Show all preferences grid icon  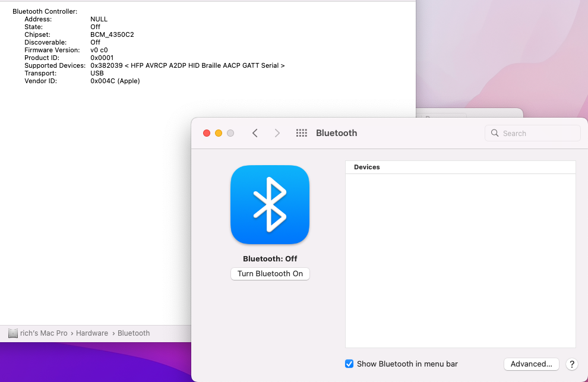coord(302,133)
